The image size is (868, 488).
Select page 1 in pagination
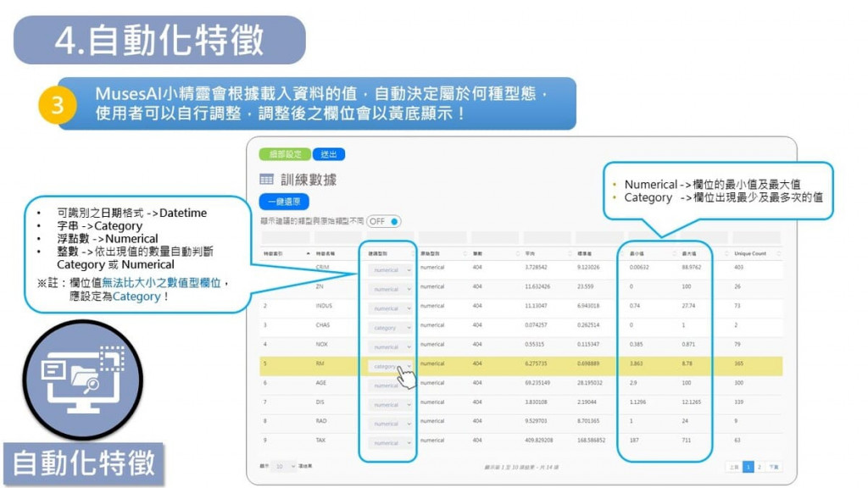click(x=748, y=467)
